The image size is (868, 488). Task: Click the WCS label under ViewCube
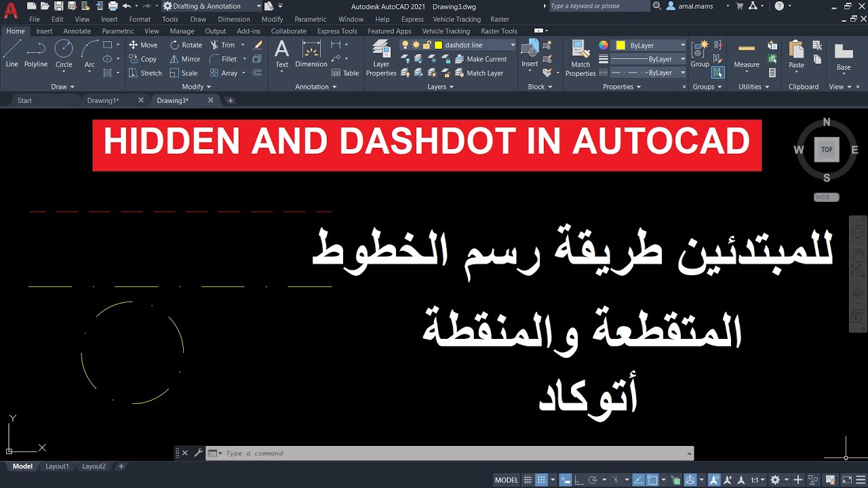pyautogui.click(x=826, y=197)
